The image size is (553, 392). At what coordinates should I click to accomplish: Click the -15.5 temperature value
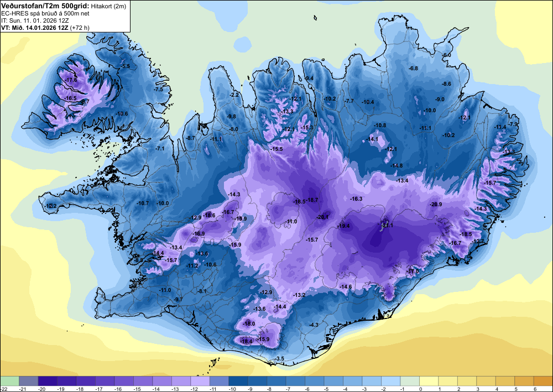tap(277, 149)
